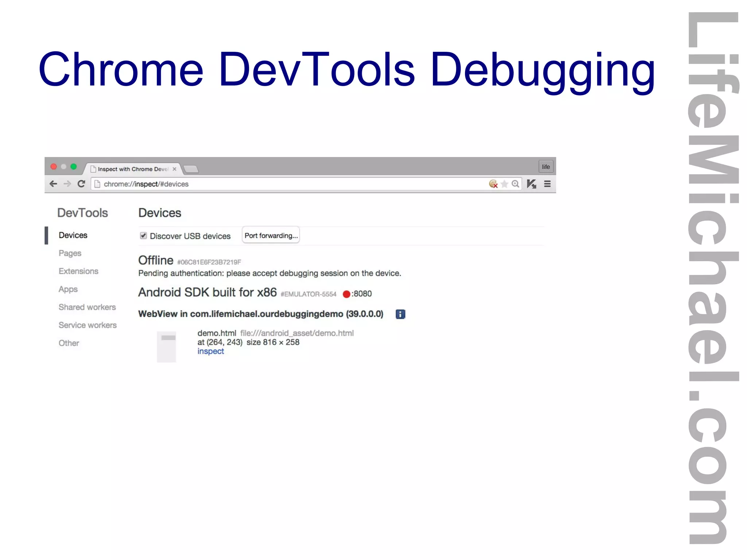Open Extensions in the sidebar
The height and width of the screenshot is (560, 747).
(78, 271)
